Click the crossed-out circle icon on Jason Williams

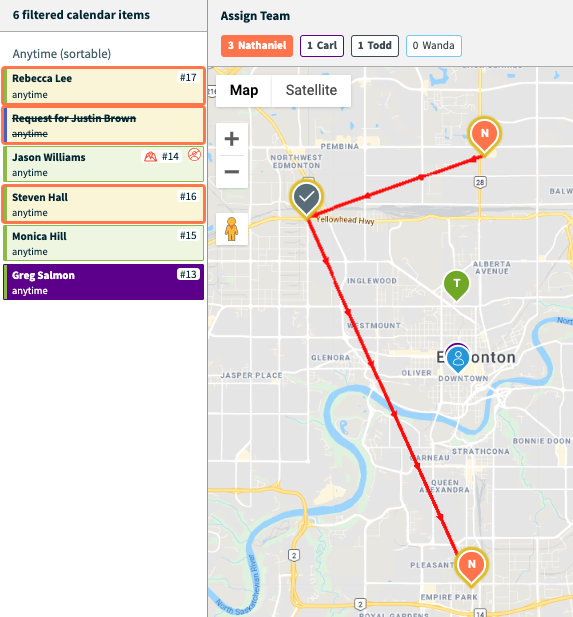click(x=194, y=155)
